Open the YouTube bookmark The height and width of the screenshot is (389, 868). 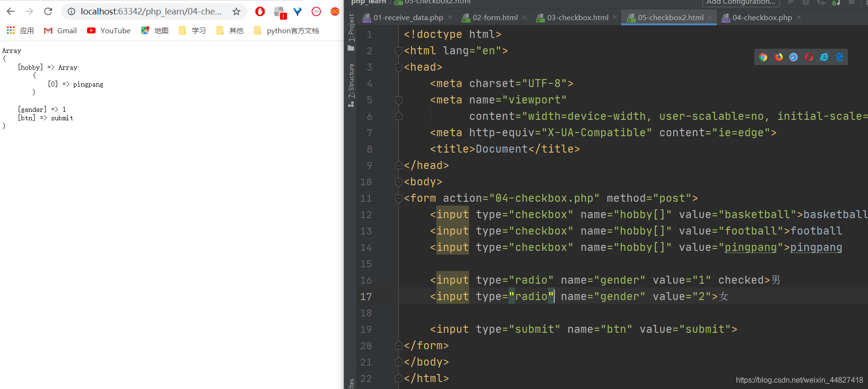pyautogui.click(x=109, y=30)
